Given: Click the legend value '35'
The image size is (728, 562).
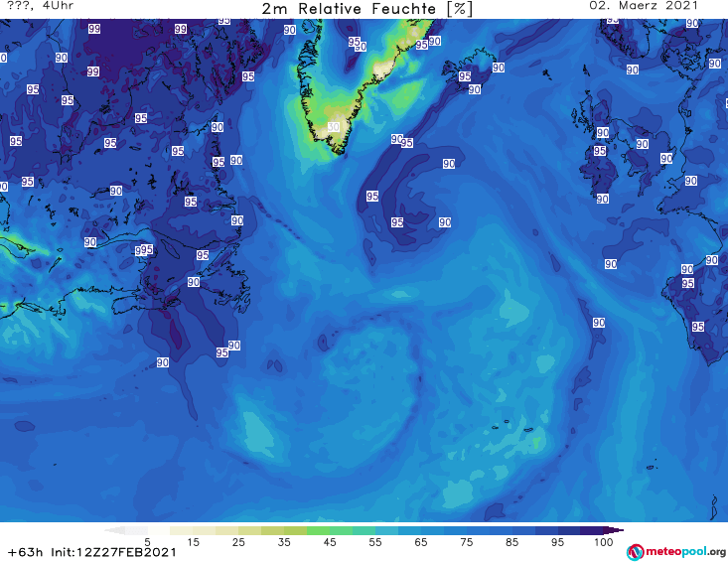Looking at the screenshot, I should pos(284,542).
